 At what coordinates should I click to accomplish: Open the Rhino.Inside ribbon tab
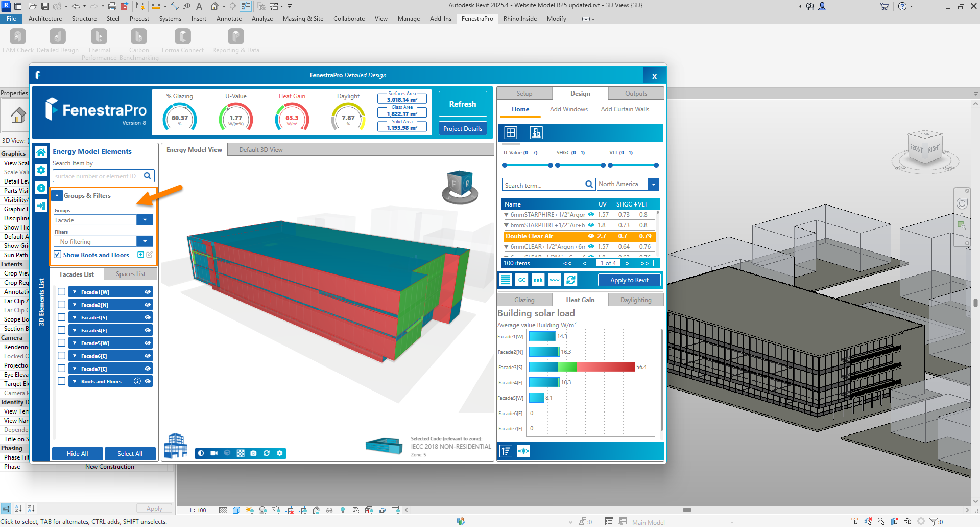[520, 19]
